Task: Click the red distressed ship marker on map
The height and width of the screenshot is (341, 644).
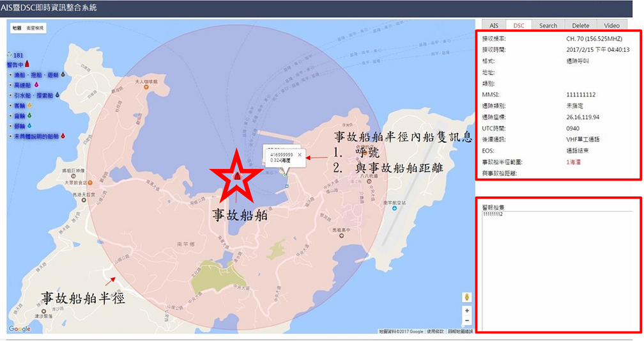Action: 237,176
